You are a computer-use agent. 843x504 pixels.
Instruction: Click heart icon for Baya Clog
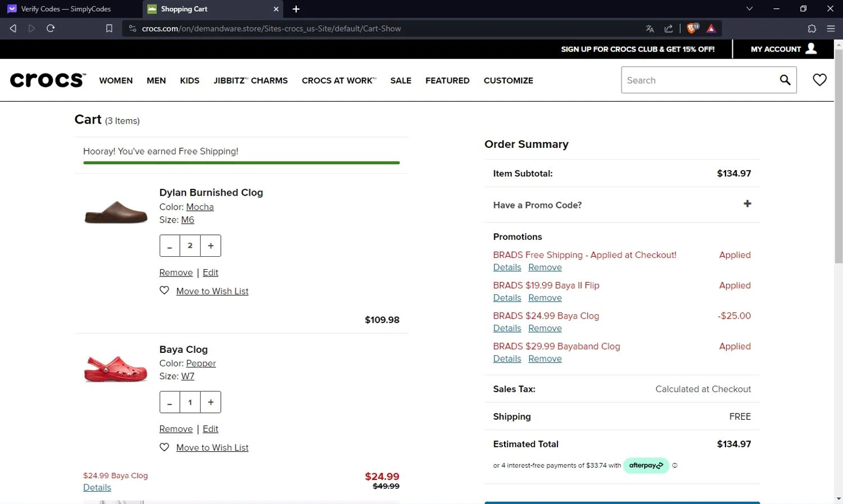click(164, 447)
